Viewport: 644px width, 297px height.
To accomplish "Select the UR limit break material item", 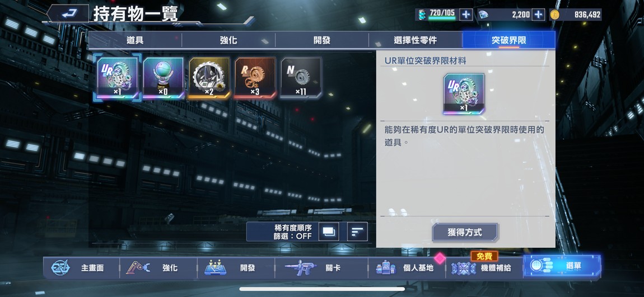I will point(117,78).
